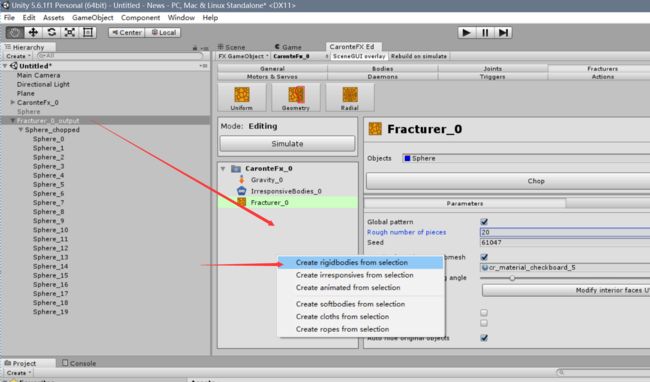Toggle SceneGUI overlay option

tap(359, 56)
